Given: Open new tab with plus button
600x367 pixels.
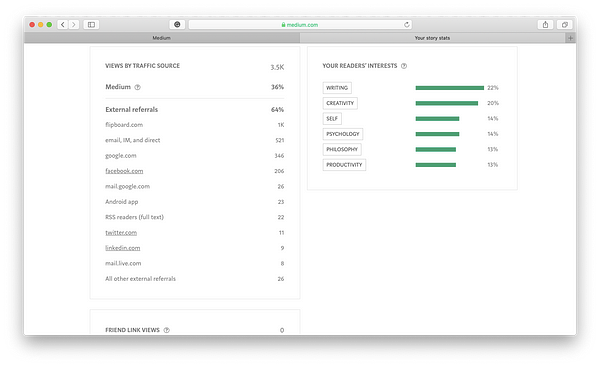Looking at the screenshot, I should click(x=571, y=38).
